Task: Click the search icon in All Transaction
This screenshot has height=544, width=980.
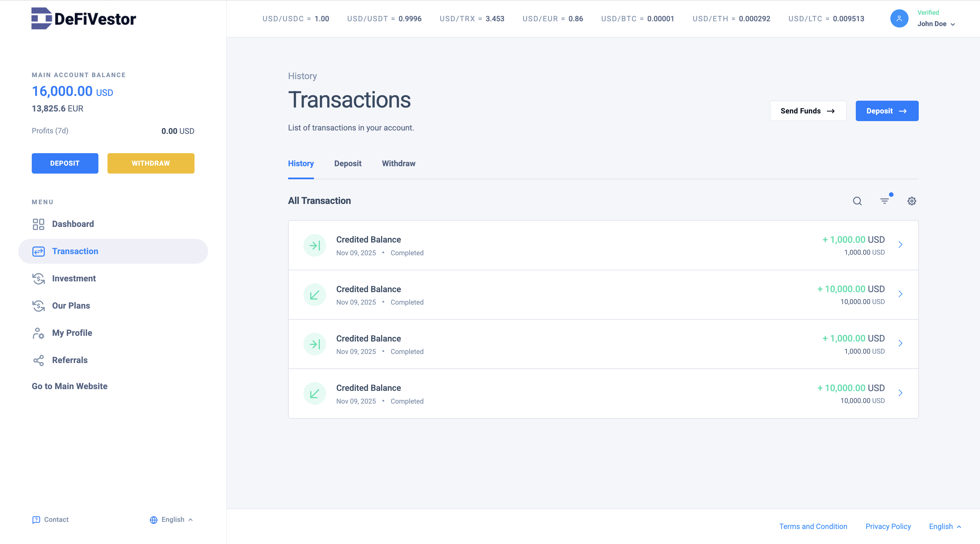Action: coord(857,201)
